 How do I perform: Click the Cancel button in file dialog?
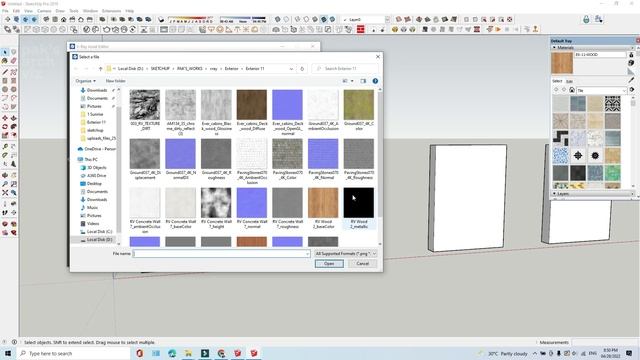coord(362,264)
